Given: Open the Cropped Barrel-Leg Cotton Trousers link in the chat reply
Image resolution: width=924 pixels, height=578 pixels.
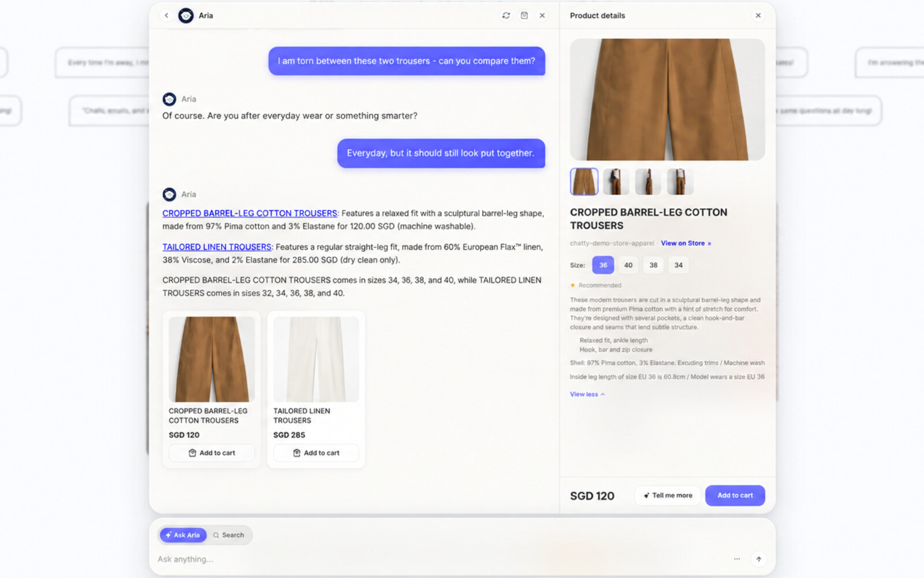Looking at the screenshot, I should point(249,213).
